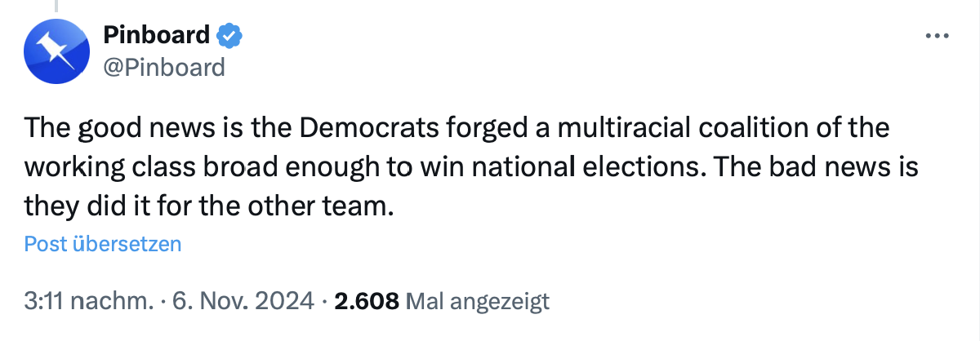Open the Pinboard pushpin profile avatar

tap(57, 51)
